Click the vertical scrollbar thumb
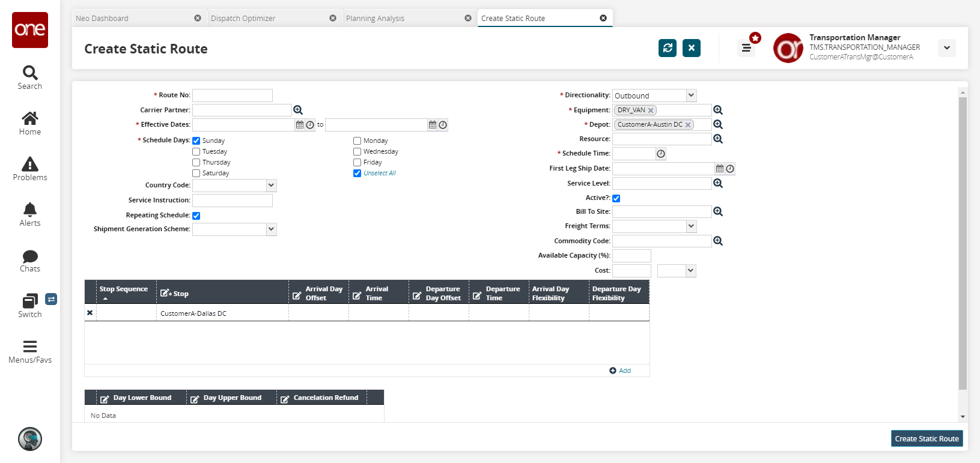The width and height of the screenshot is (980, 463). pyautogui.click(x=963, y=243)
